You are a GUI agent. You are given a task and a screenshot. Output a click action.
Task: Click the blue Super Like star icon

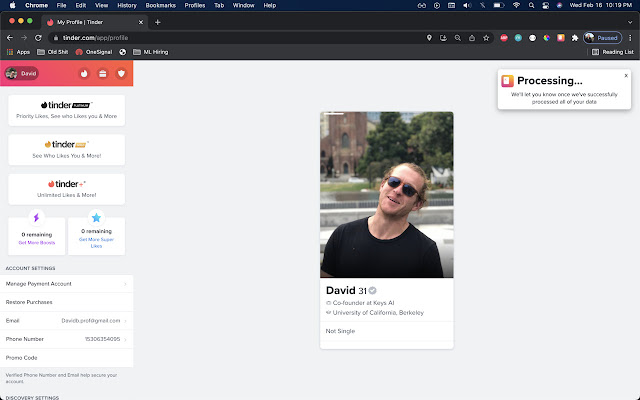(96, 218)
